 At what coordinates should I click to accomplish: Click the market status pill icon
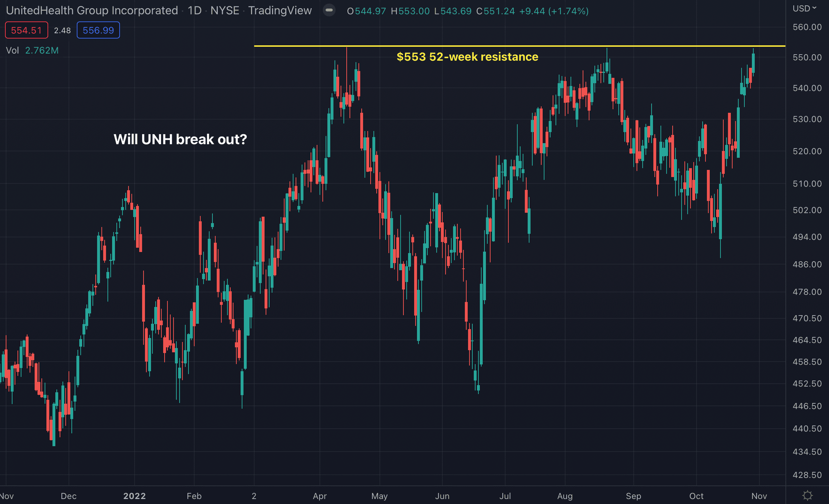tap(329, 10)
